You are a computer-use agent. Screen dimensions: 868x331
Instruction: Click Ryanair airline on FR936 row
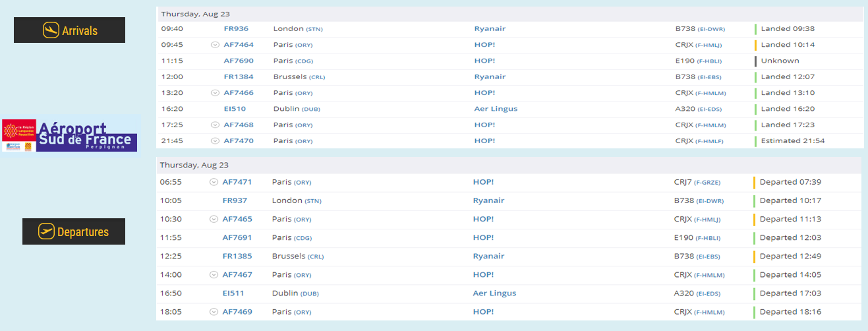point(490,29)
